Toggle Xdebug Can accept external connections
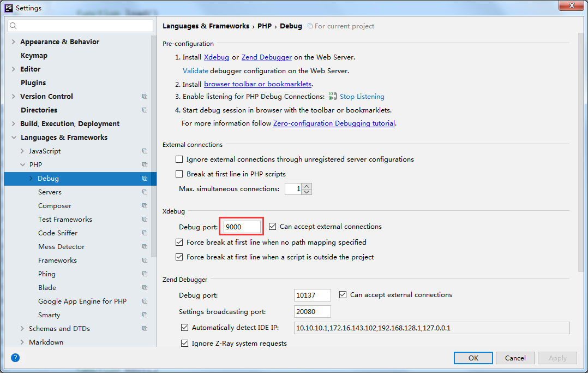 (273, 227)
